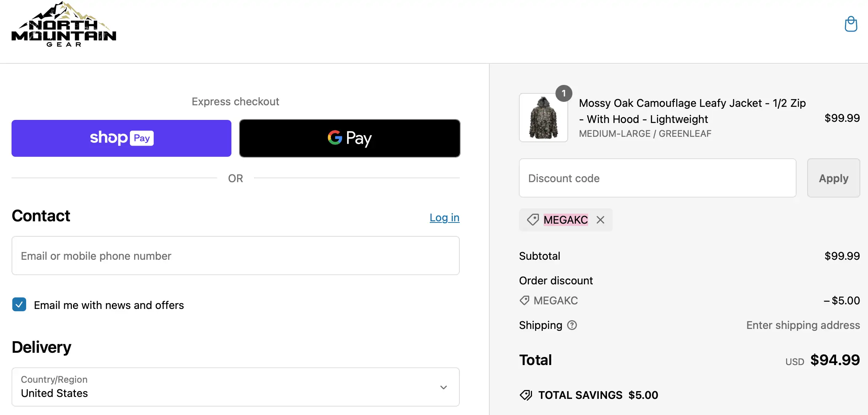Uncheck Email me with news and offers

[19, 304]
